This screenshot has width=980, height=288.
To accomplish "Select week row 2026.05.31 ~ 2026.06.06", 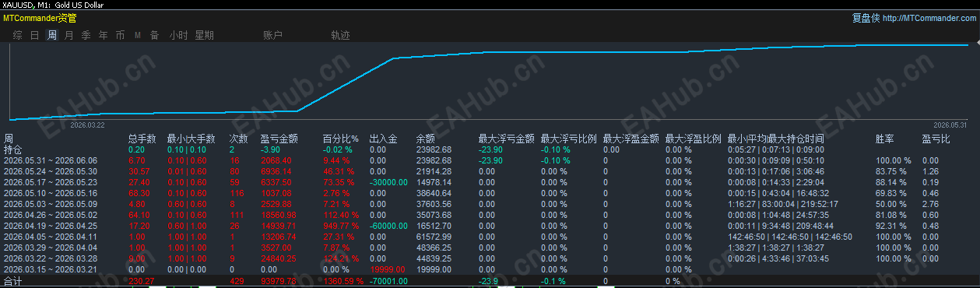I will pos(50,160).
